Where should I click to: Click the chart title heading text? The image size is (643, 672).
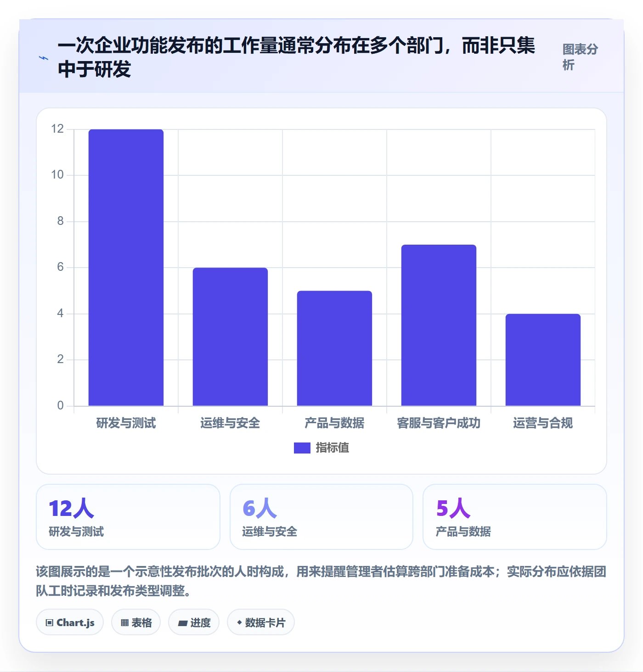pos(297,57)
